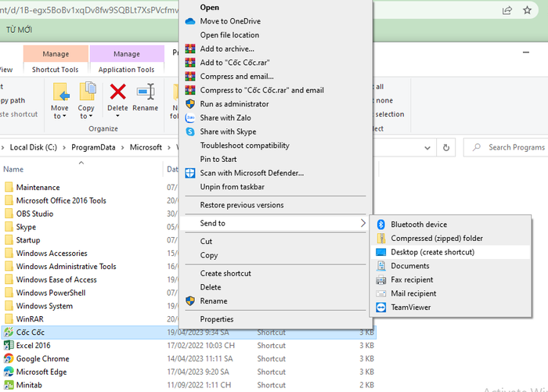Click the Microsoft Defender shield icon

pos(190,173)
